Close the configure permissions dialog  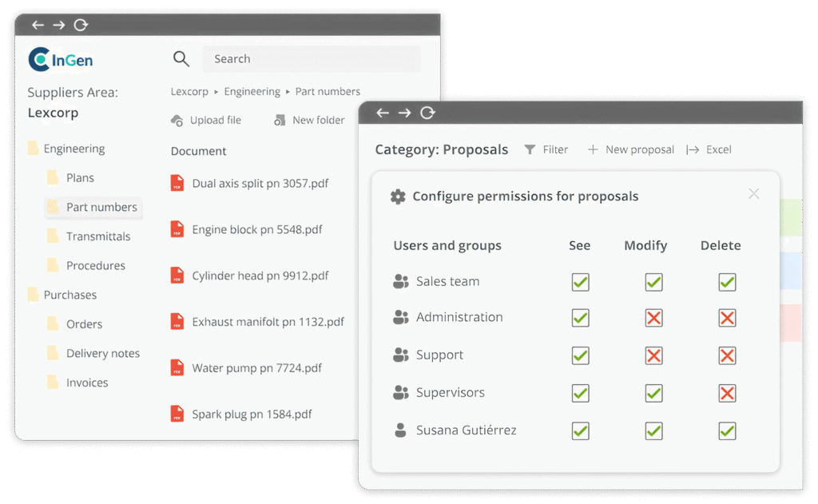click(753, 194)
